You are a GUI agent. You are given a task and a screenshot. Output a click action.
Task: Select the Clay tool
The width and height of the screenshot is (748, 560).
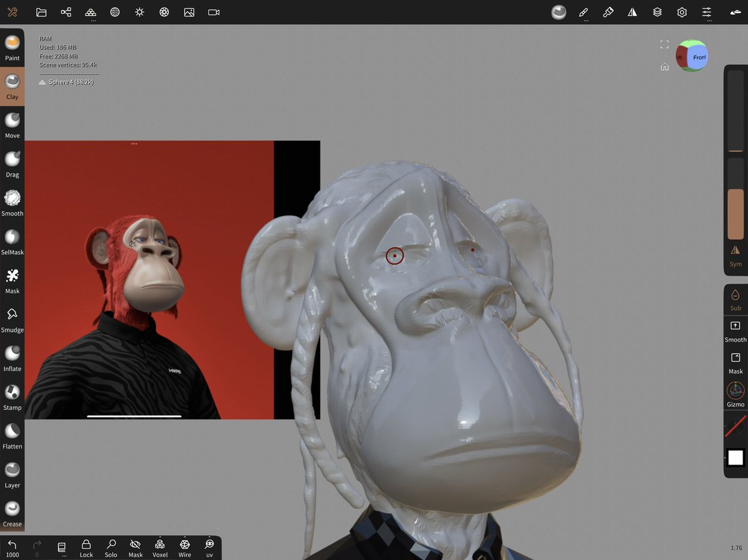(x=12, y=87)
